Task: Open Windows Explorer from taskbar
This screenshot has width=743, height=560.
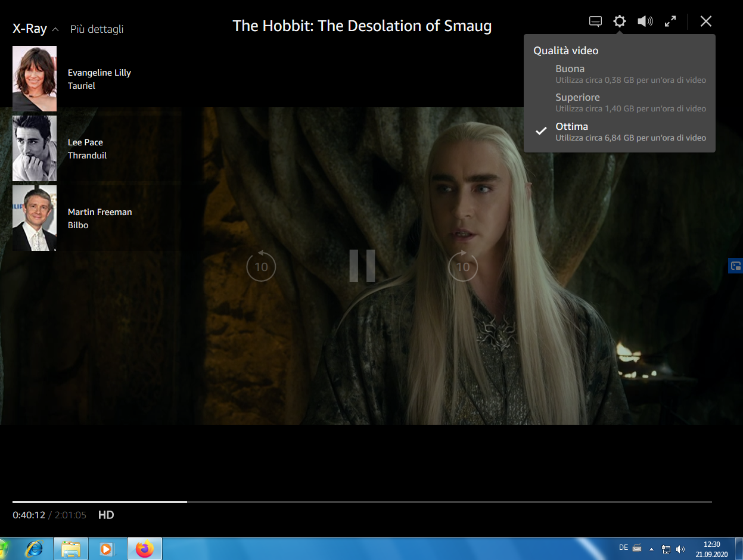Action: (x=71, y=549)
